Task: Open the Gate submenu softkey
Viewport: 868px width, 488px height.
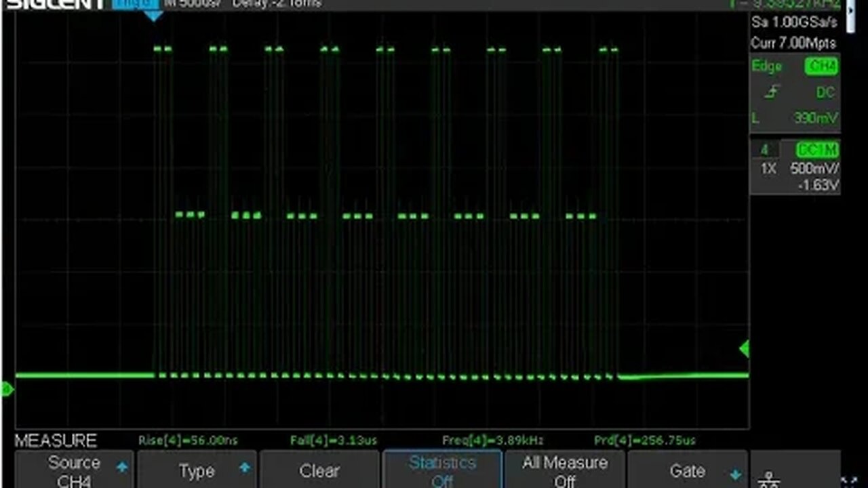Action: pyautogui.click(x=688, y=470)
